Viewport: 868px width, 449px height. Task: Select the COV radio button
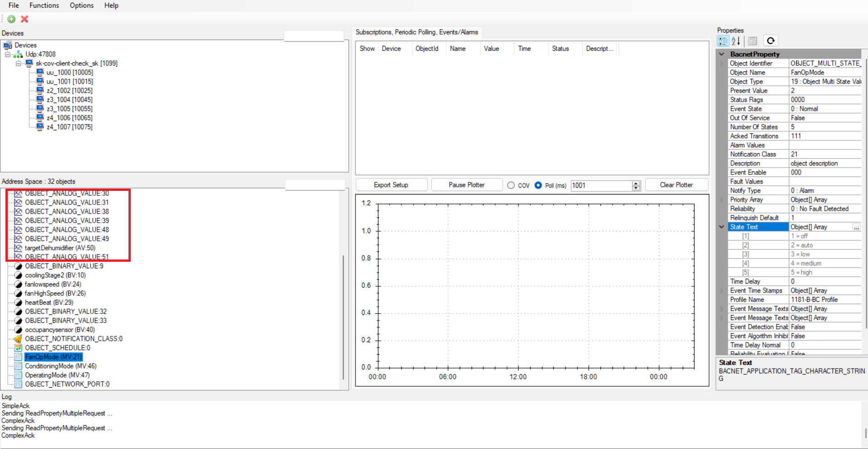[511, 185]
